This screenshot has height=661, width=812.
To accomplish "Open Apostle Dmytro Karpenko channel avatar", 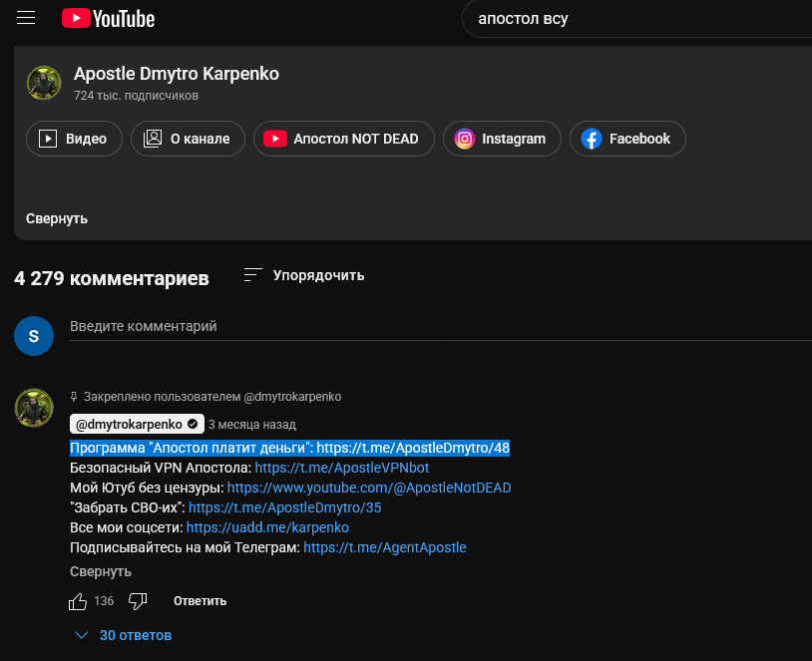I will pos(44,84).
